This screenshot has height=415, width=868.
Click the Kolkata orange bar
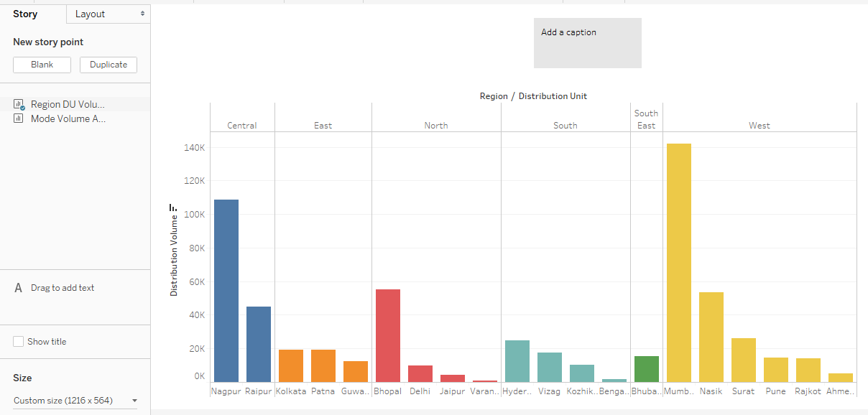pyautogui.click(x=291, y=365)
